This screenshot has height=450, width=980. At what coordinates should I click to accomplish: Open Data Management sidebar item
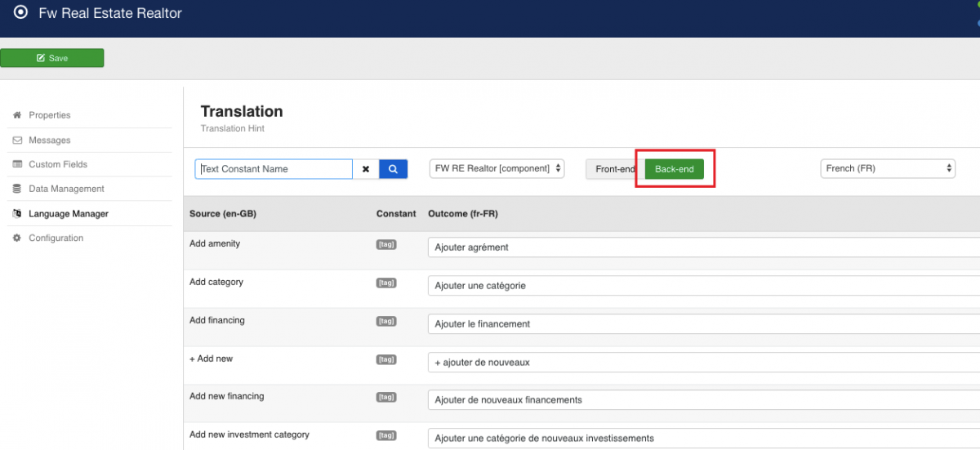tap(66, 189)
